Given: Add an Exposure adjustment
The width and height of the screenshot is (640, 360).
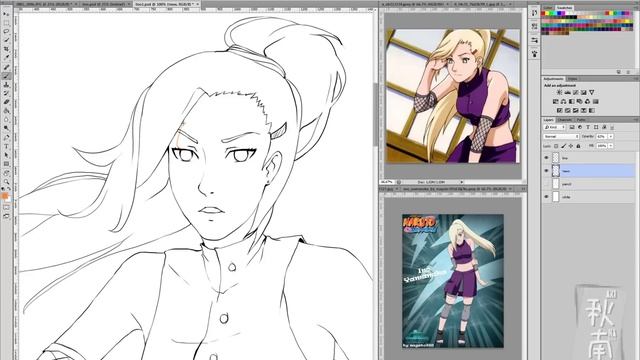Looking at the screenshot, I should 584,93.
